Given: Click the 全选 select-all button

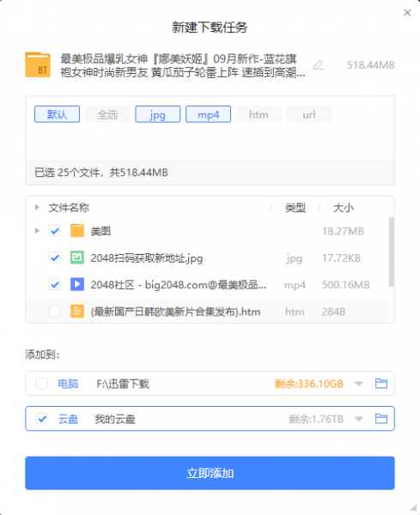Looking at the screenshot, I should 107,114.
